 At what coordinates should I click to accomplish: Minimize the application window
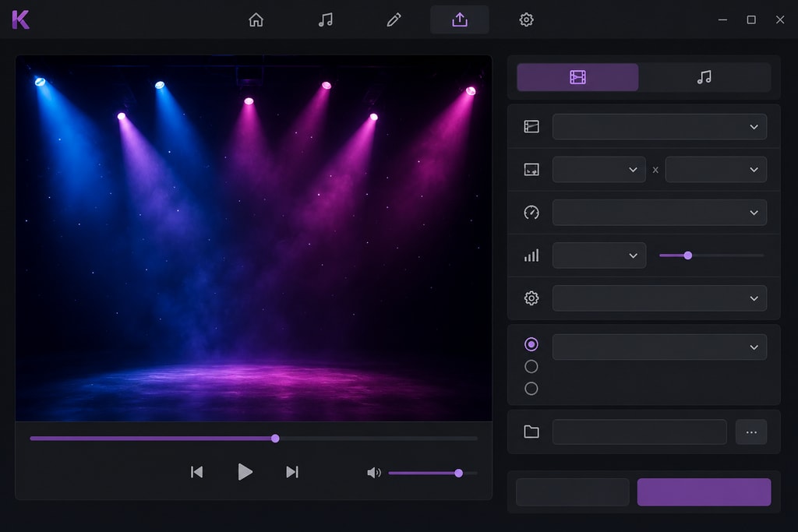tap(722, 19)
